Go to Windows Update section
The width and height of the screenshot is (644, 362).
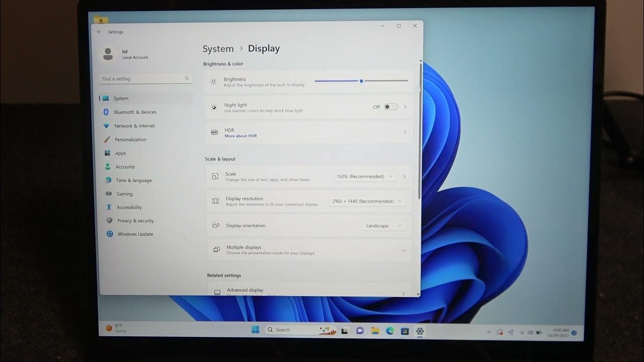(135, 234)
